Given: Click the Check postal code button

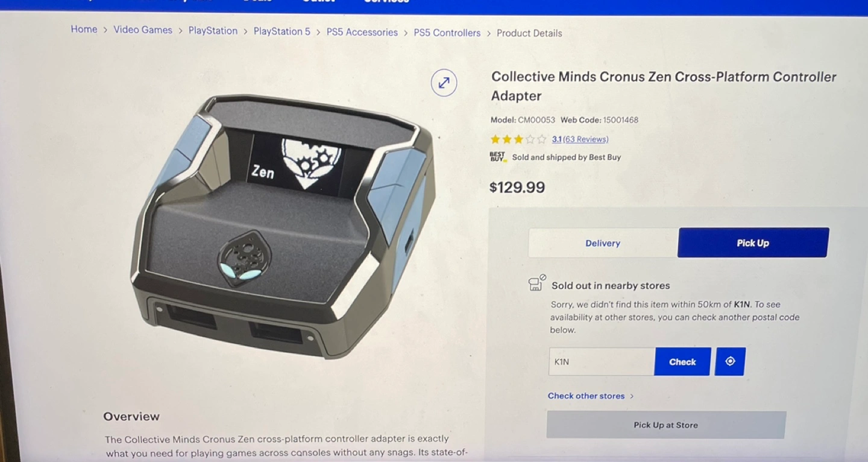Looking at the screenshot, I should point(682,362).
